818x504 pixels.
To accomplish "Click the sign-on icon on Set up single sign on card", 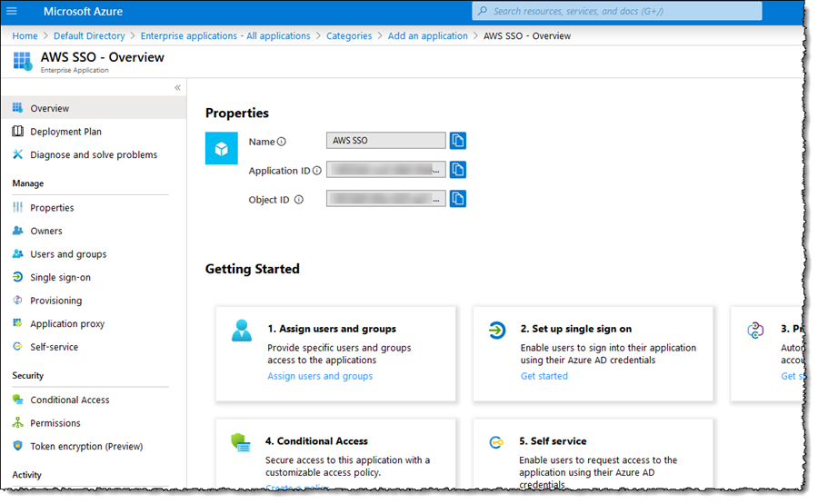I will tap(496, 330).
